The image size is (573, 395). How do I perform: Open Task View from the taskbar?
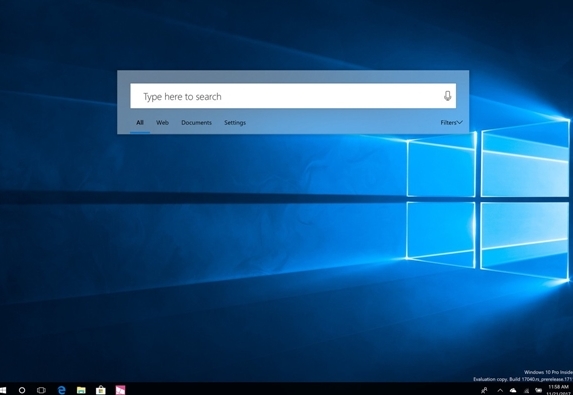point(41,390)
